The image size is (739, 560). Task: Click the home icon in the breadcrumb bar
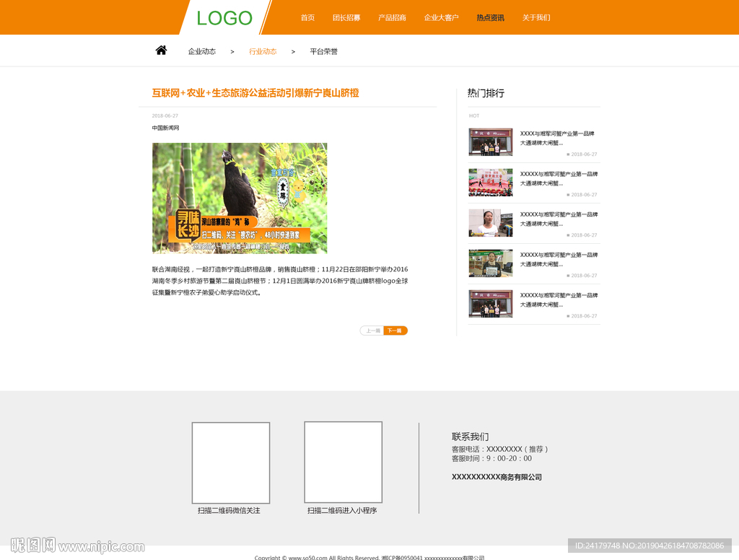pyautogui.click(x=161, y=51)
